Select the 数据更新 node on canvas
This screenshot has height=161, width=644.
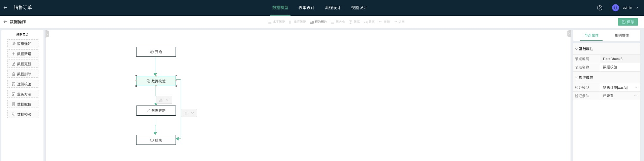click(156, 111)
